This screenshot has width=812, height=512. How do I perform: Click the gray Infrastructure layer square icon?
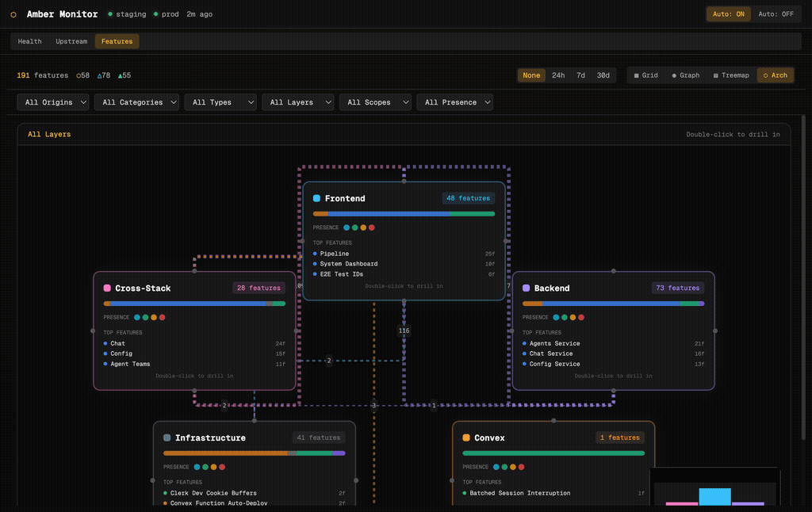tap(167, 437)
